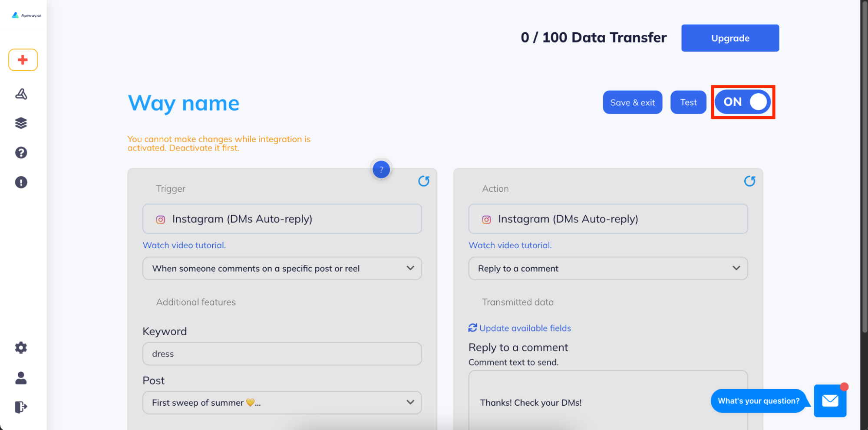Open the Post dropdown First sweep of summer
This screenshot has height=430, width=868.
point(282,403)
